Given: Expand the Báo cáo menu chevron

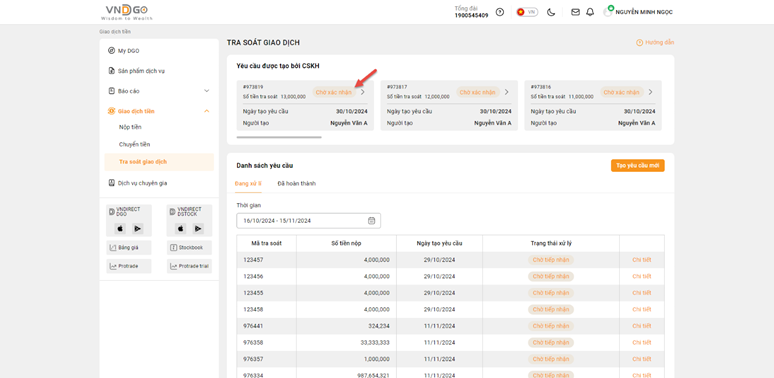Looking at the screenshot, I should click(207, 91).
